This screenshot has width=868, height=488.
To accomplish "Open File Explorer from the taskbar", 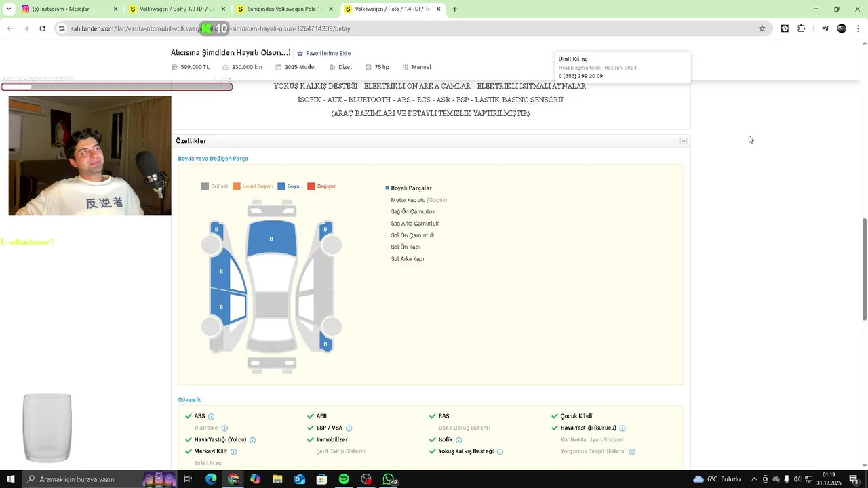I will coord(277,479).
